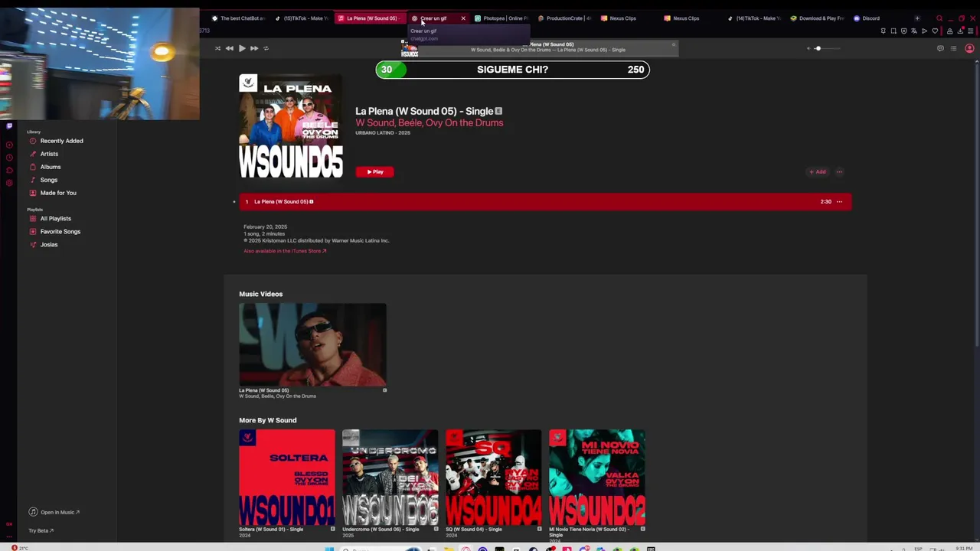Click the La Plena album cover art
This screenshot has width=980, height=551.
point(291,126)
